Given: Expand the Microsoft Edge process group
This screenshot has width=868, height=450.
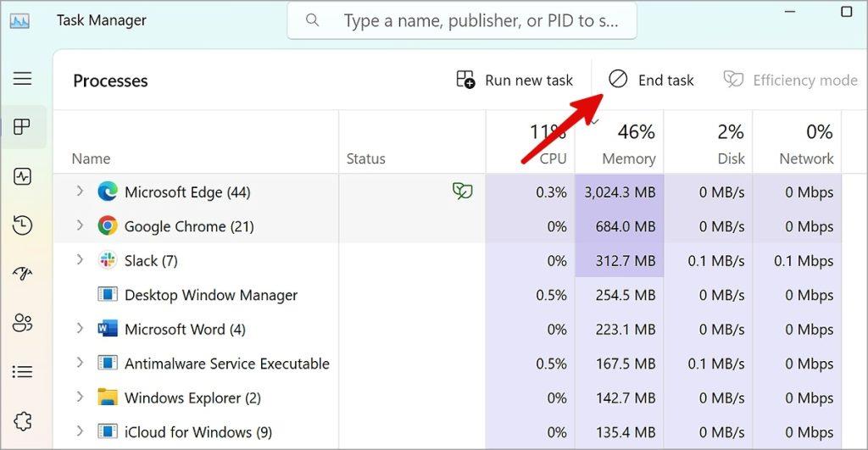Looking at the screenshot, I should point(80,191).
